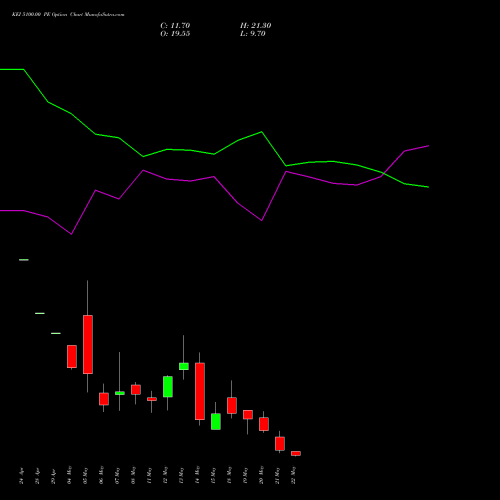Image resolution: width=500 pixels, height=500 pixels.
Task: Click the 05 May date label
Action: (x=86, y=475)
